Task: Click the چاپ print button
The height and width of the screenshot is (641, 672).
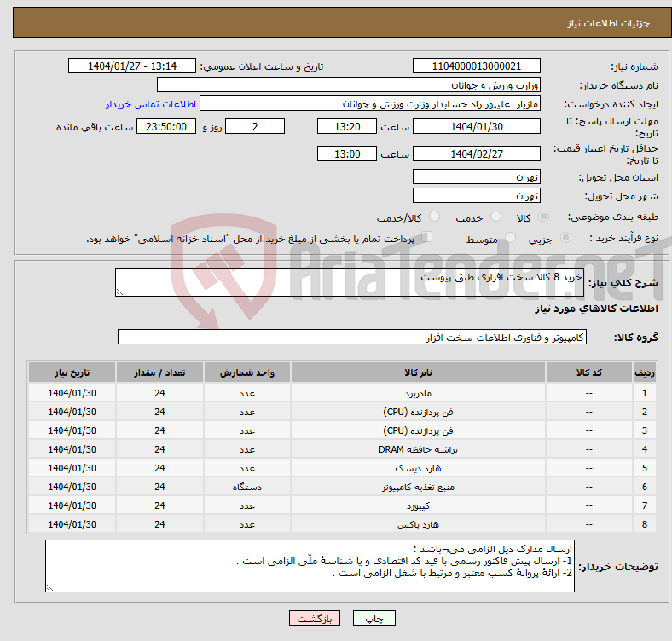Action: (374, 618)
